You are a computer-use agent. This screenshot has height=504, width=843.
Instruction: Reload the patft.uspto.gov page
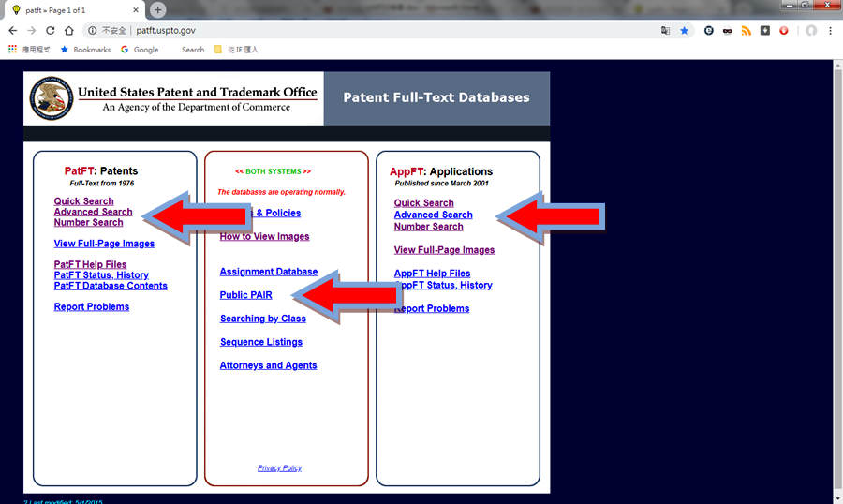coord(50,31)
